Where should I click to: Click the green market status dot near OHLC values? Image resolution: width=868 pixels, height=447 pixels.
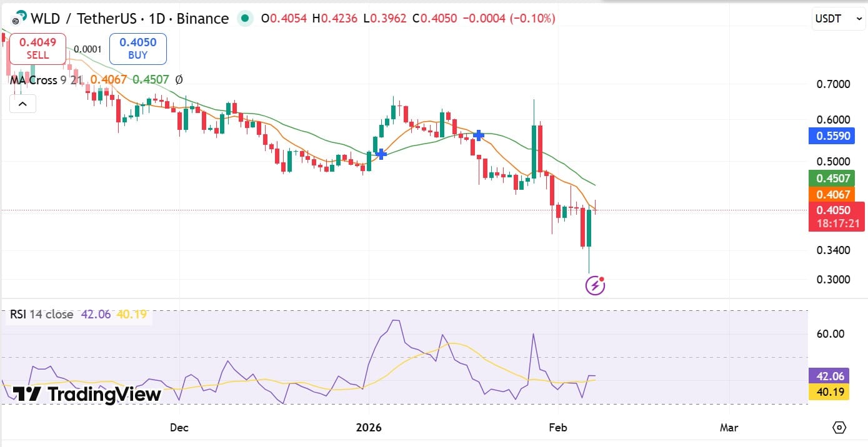pos(245,19)
